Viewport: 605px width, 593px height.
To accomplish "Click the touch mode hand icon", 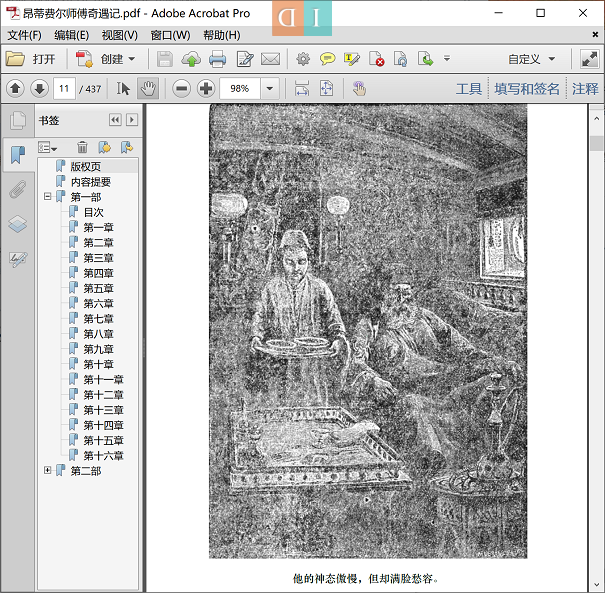I will click(x=359, y=89).
